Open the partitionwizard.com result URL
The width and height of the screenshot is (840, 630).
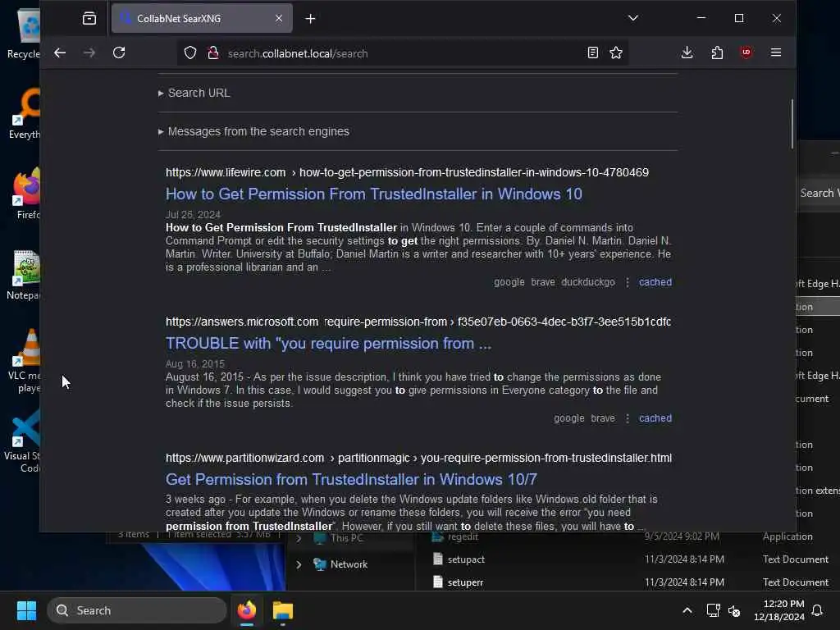[418, 458]
